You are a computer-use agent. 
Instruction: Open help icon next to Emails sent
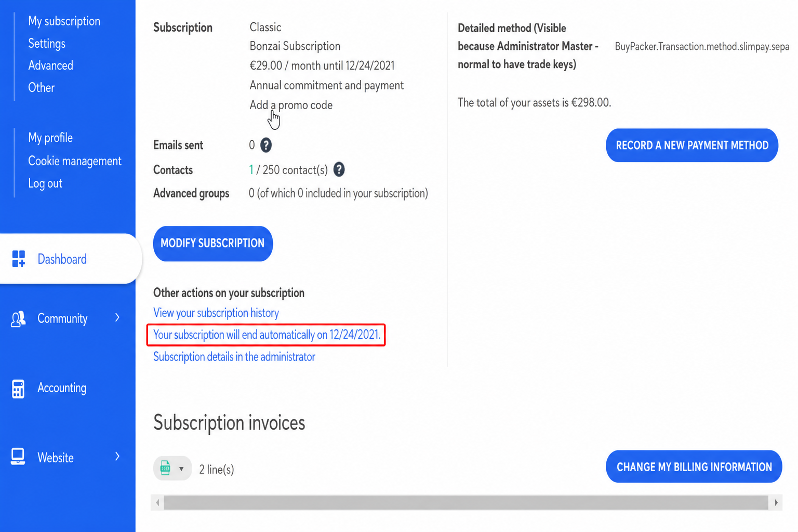[x=266, y=145]
